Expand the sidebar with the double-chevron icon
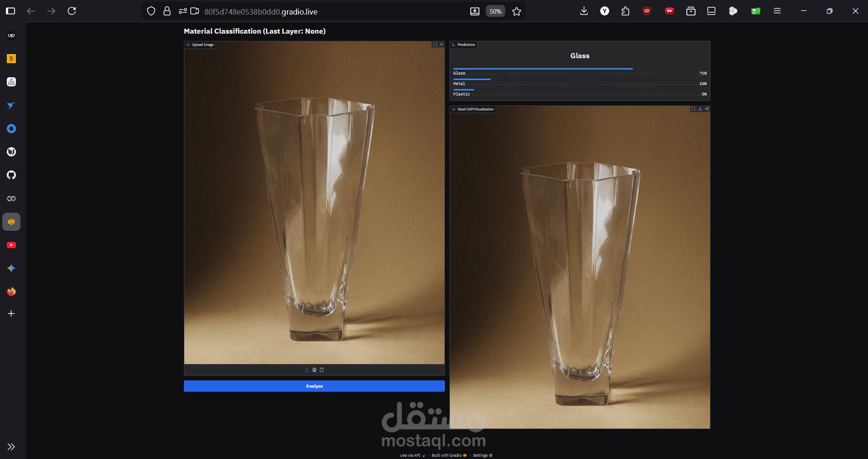The width and height of the screenshot is (868, 459). pyautogui.click(x=11, y=447)
